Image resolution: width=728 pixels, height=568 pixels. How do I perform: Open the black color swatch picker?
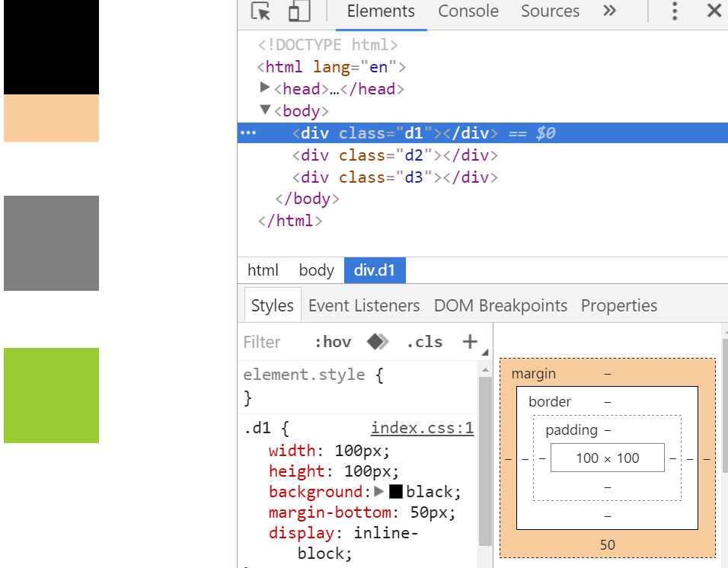pyautogui.click(x=395, y=491)
